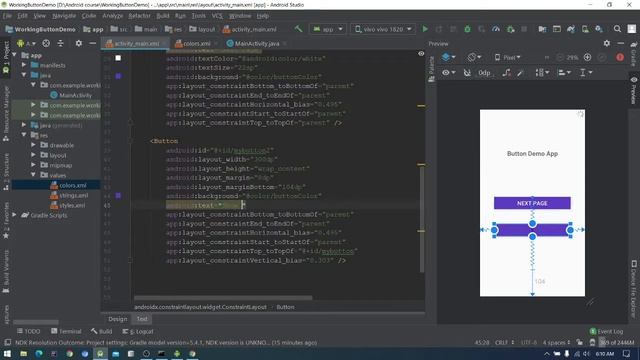This screenshot has height=360, width=640.
Task: Click the Infer Constraints magic wand icon
Action: pos(520,73)
